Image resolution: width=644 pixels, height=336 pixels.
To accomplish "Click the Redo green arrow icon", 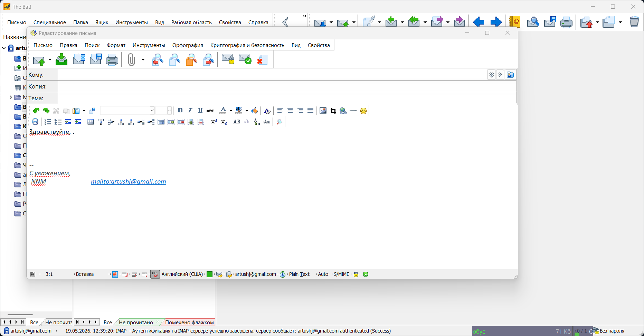I will pos(46,111).
